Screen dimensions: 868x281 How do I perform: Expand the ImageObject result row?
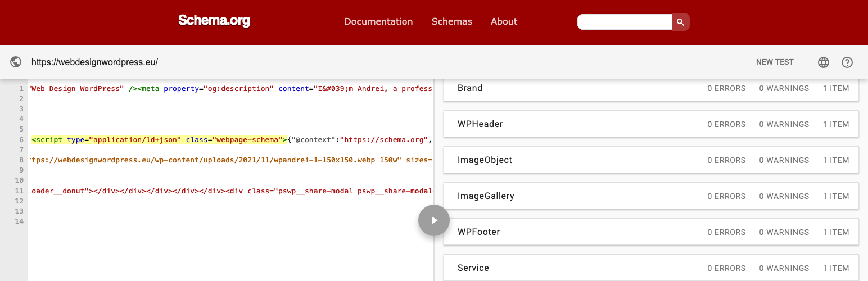[x=651, y=160]
